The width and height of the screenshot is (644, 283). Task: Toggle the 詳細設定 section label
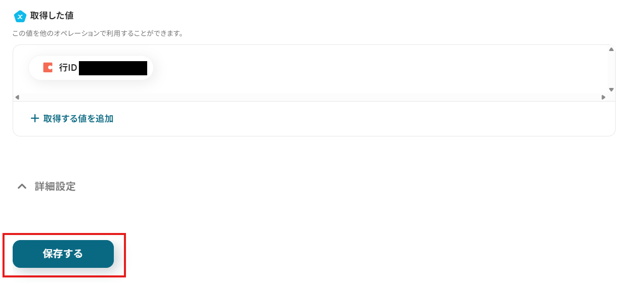tap(55, 186)
